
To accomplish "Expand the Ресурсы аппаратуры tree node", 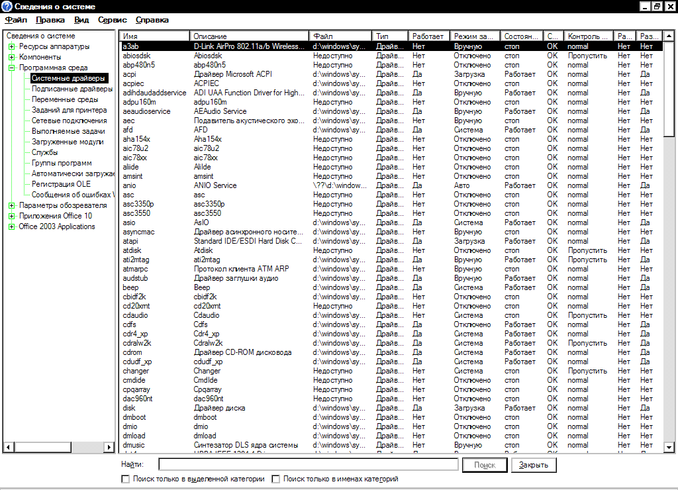I will coord(11,47).
